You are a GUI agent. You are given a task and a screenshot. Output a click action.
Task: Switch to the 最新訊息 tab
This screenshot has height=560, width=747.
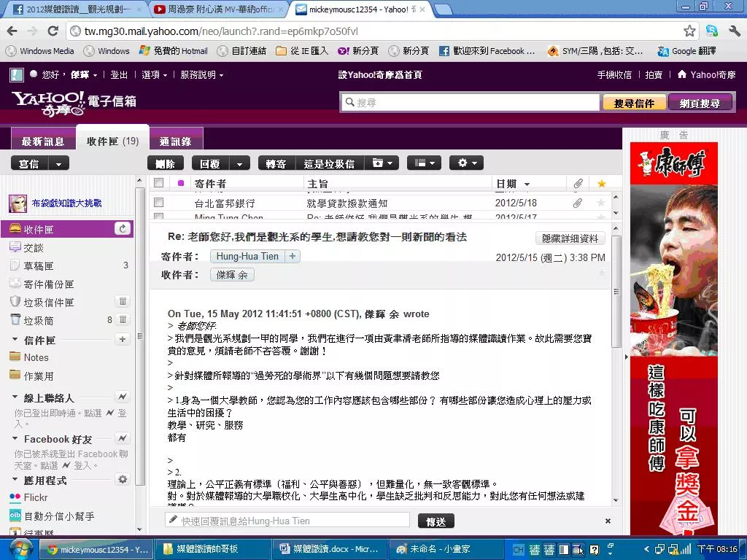[43, 141]
